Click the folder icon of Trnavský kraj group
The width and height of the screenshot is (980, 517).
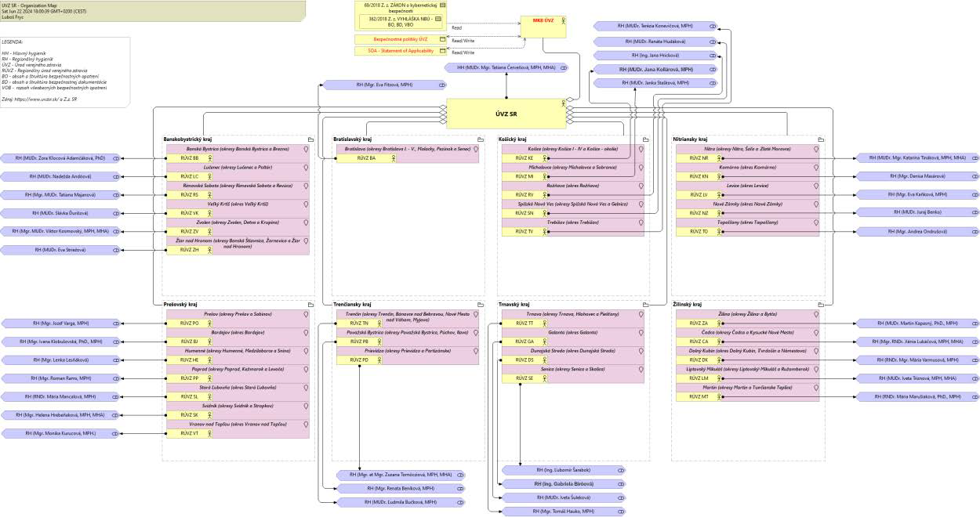(x=645, y=305)
